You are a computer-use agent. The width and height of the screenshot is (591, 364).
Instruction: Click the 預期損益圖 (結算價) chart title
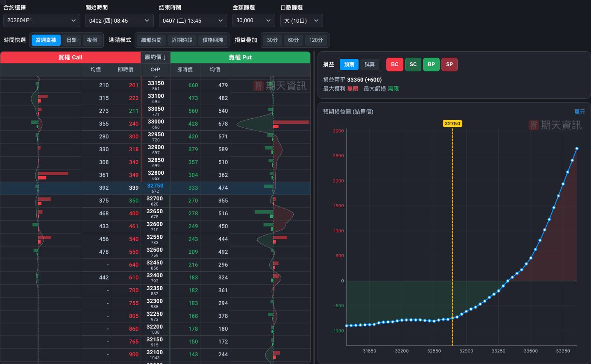point(348,112)
